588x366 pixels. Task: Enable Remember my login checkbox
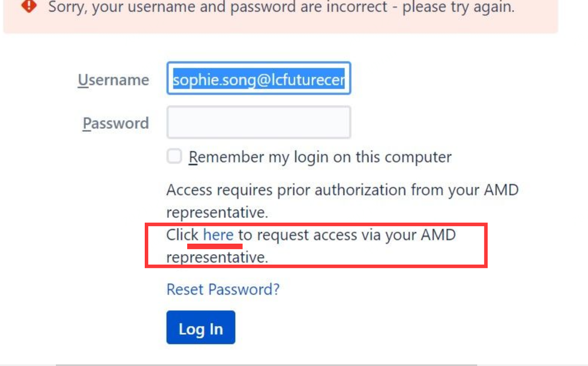[174, 156]
